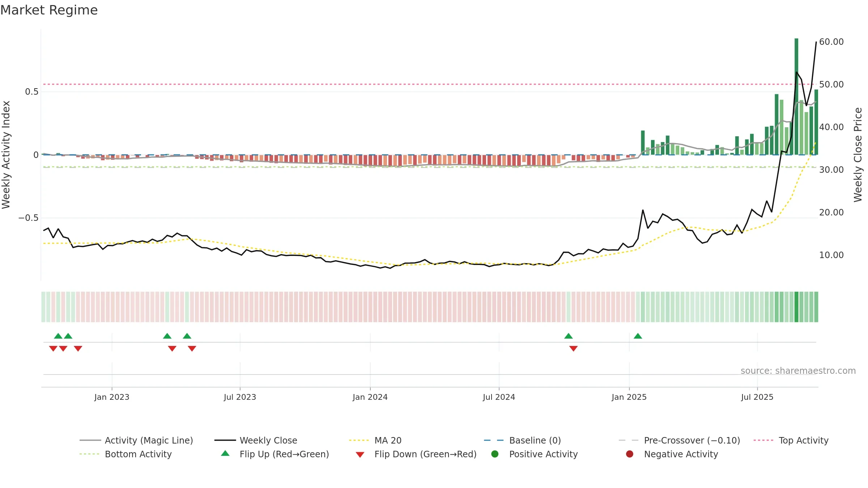Click the tallest dark green activity bar
Image resolution: width=868 pixels, height=488 pixels.
(796, 97)
